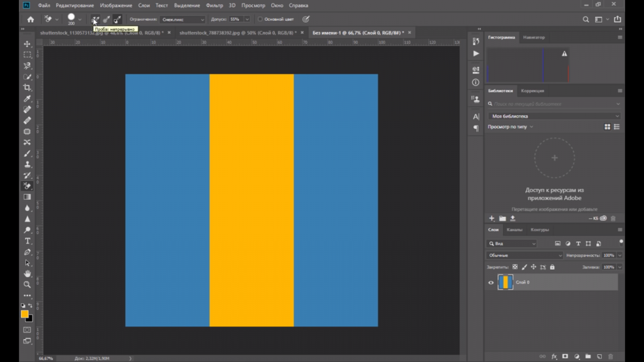Enable the Основной цвет checkbox
The height and width of the screenshot is (362, 644).
(x=260, y=19)
